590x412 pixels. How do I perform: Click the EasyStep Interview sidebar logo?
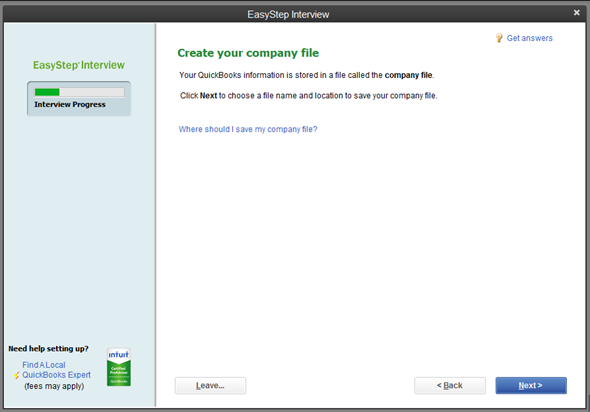click(79, 65)
